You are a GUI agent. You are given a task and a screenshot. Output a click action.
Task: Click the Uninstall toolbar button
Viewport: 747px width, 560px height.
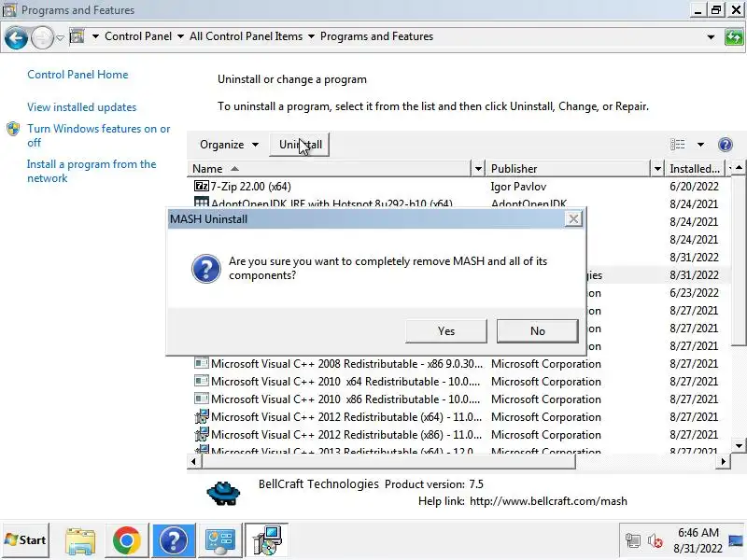[x=300, y=145]
